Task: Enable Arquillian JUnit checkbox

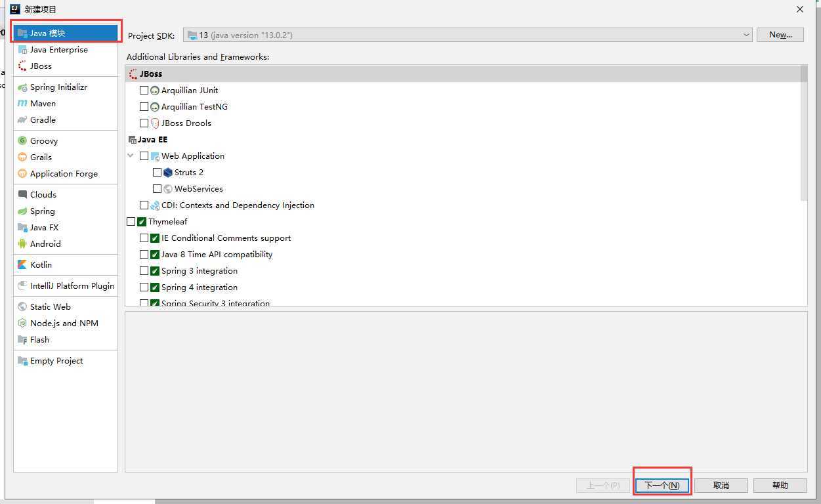Action: coord(144,90)
